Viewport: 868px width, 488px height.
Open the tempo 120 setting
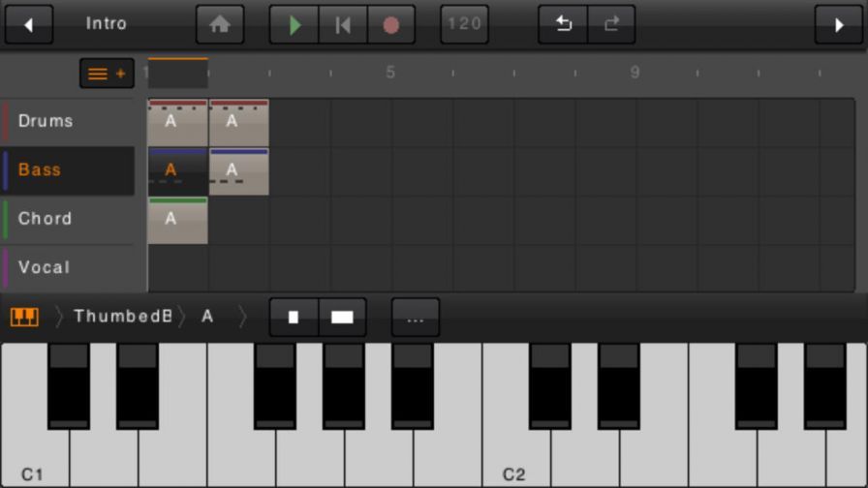tap(465, 25)
